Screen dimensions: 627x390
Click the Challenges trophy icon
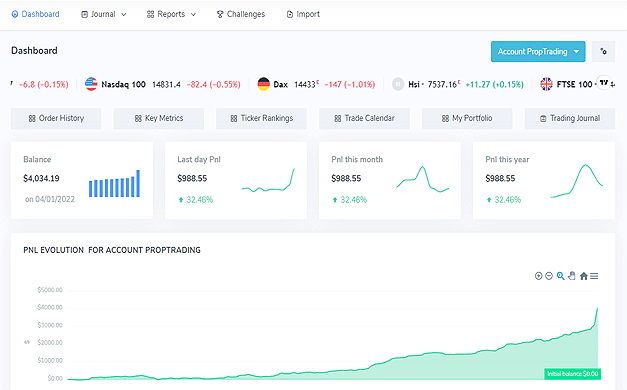[x=220, y=14]
